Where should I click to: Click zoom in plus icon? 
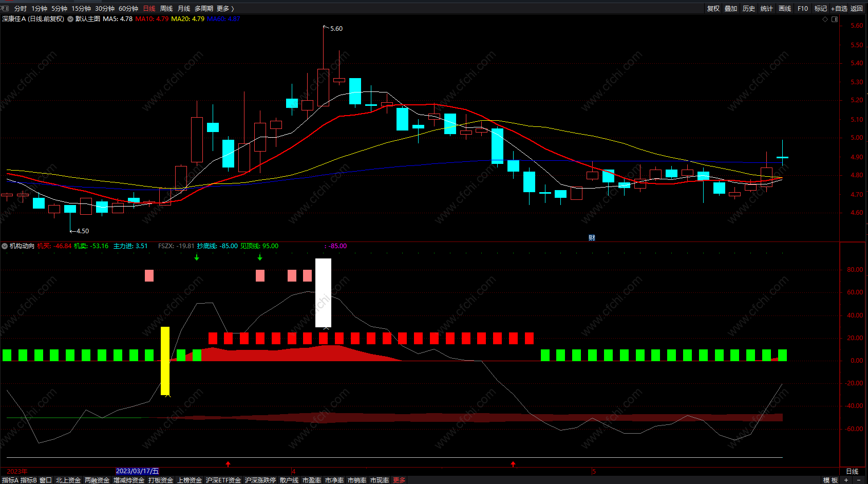[846, 480]
